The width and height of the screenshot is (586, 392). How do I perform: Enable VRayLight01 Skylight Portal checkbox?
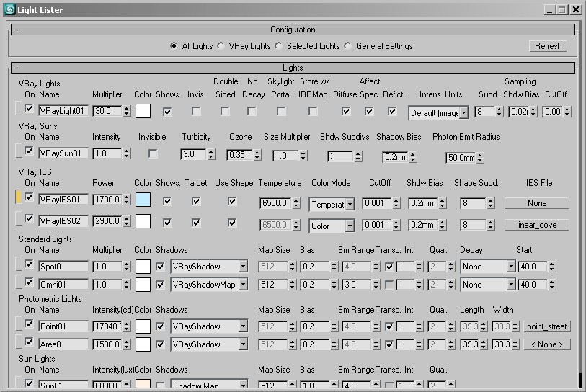(x=281, y=112)
